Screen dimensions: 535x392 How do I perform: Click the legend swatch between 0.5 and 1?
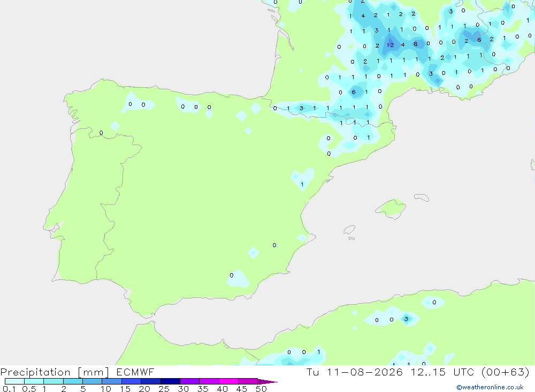pyautogui.click(x=34, y=381)
